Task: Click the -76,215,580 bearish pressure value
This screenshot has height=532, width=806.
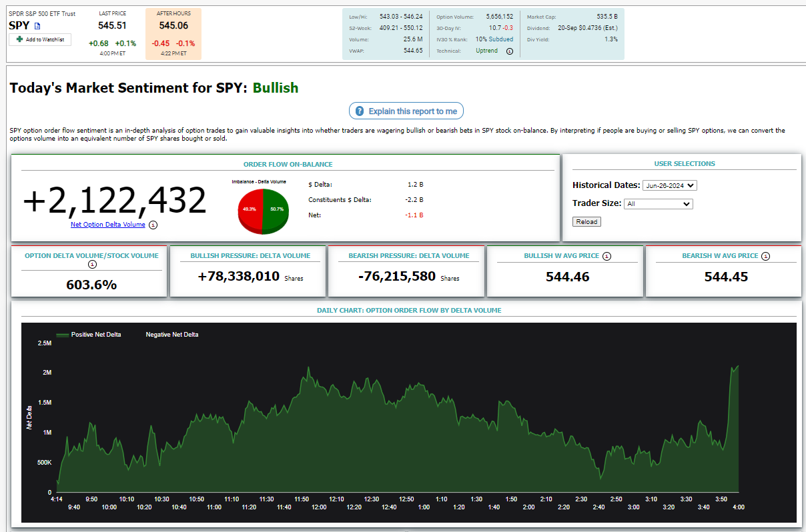Action: 397,276
